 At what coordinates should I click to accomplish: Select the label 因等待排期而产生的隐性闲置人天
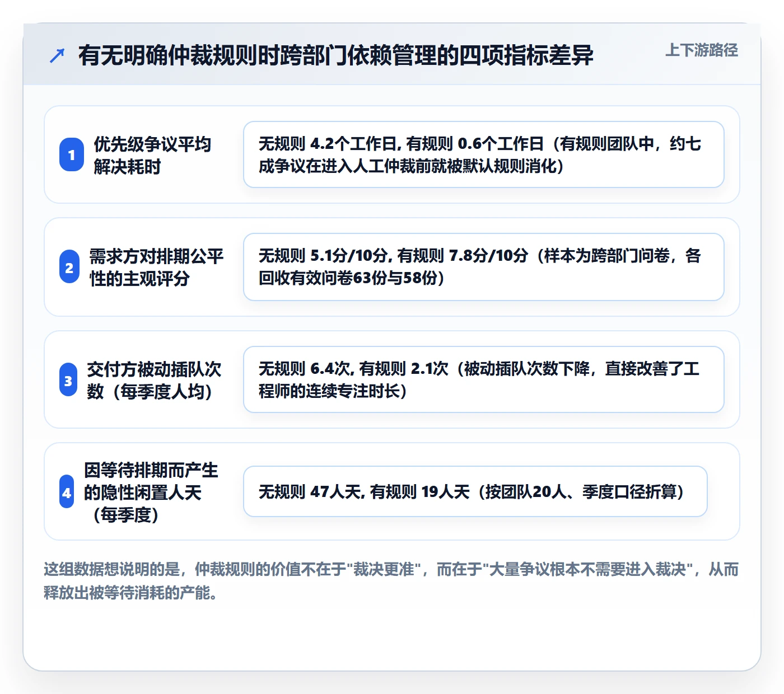tap(151, 492)
